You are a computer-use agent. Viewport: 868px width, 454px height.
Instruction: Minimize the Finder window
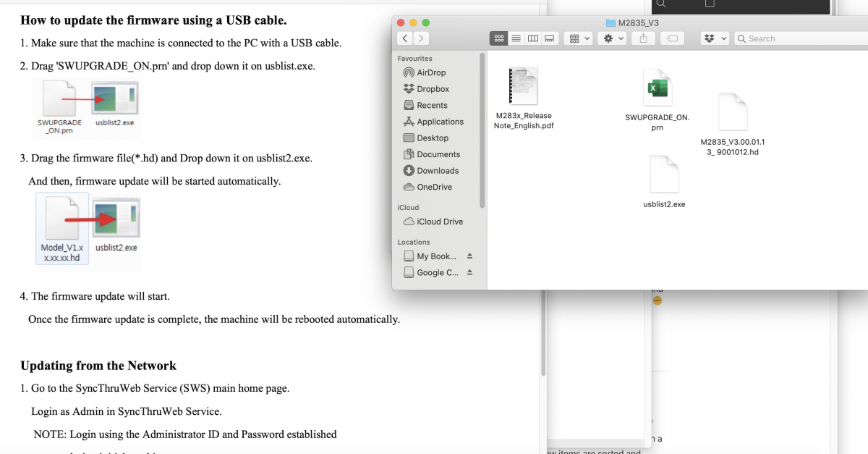(414, 22)
